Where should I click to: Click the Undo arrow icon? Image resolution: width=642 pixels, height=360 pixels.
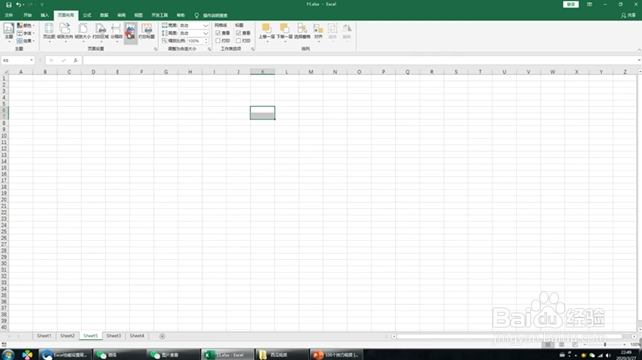pyautogui.click(x=18, y=5)
